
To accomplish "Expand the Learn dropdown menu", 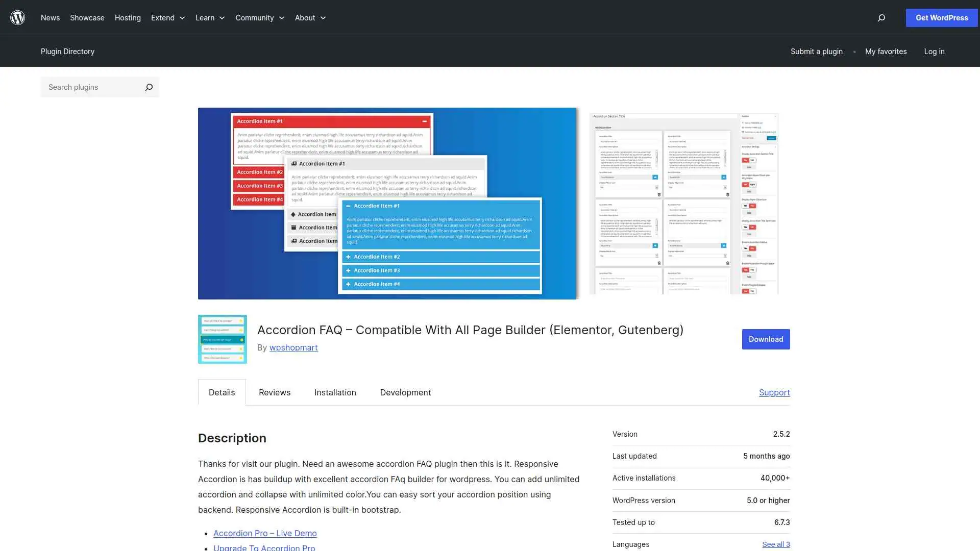I will click(209, 18).
